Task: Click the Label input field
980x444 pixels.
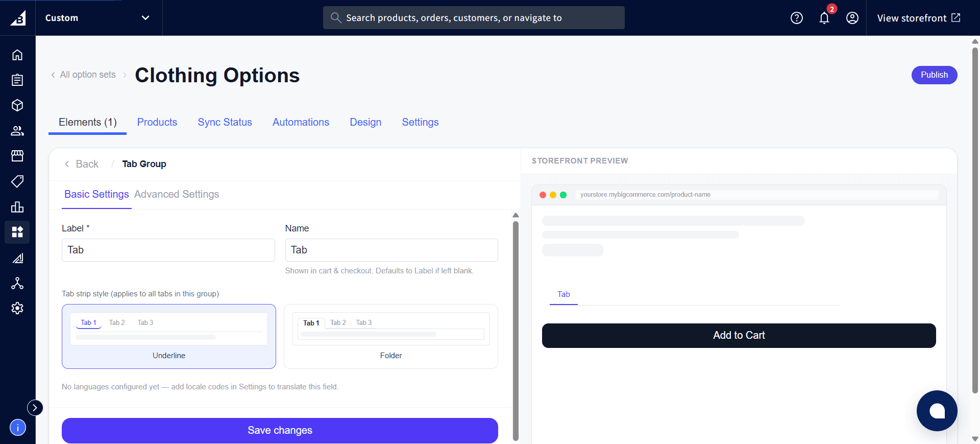Action: pyautogui.click(x=168, y=250)
